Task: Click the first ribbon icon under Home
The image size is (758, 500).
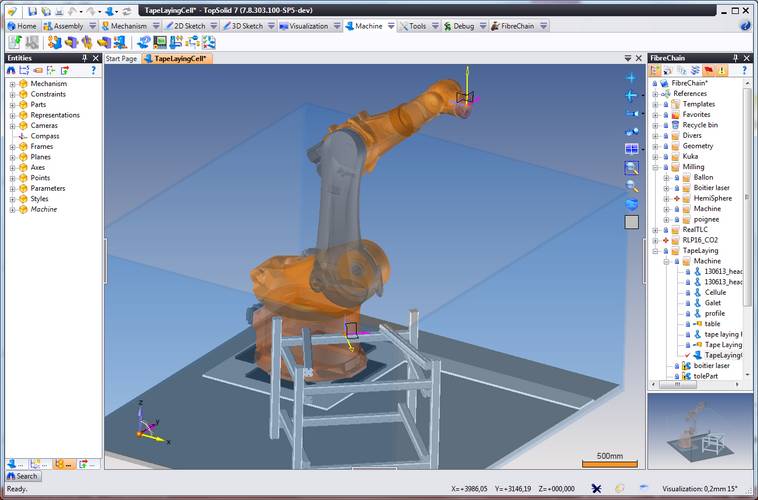Action: pos(15,43)
